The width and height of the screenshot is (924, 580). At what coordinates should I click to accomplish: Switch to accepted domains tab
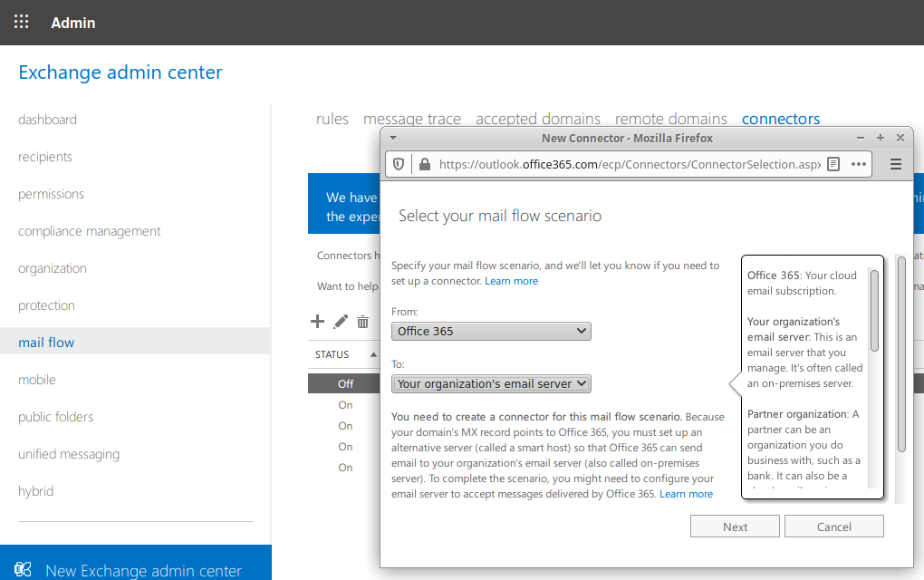click(x=538, y=119)
